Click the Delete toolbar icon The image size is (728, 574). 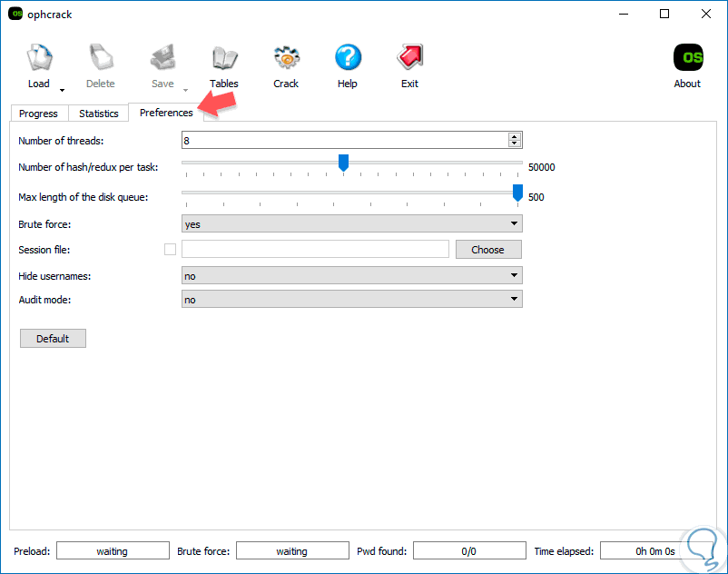(x=101, y=58)
